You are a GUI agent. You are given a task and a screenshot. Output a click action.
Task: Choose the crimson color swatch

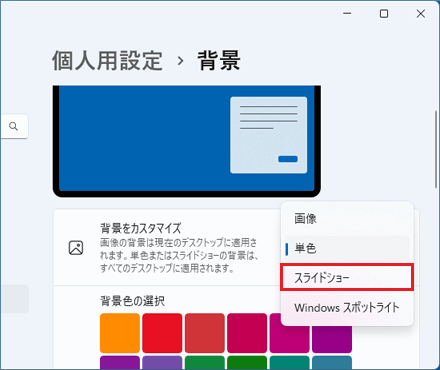pos(247,333)
